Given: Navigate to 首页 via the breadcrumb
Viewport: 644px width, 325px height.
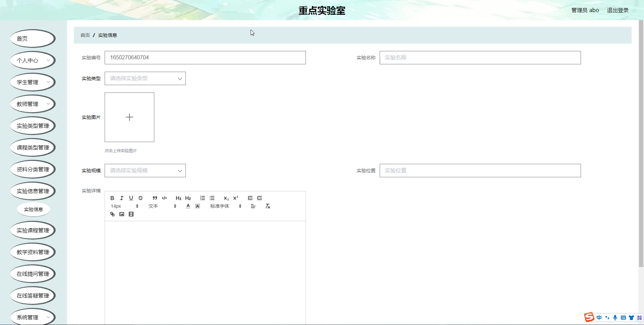Looking at the screenshot, I should click(85, 35).
